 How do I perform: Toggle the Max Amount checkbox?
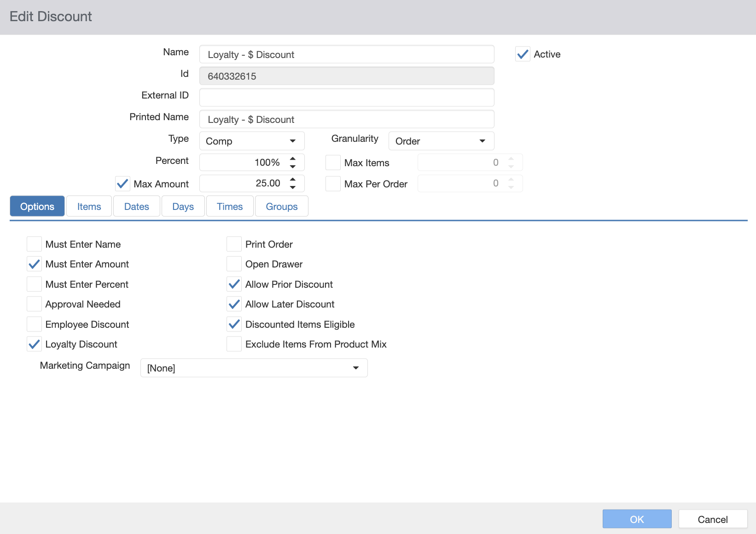(122, 184)
